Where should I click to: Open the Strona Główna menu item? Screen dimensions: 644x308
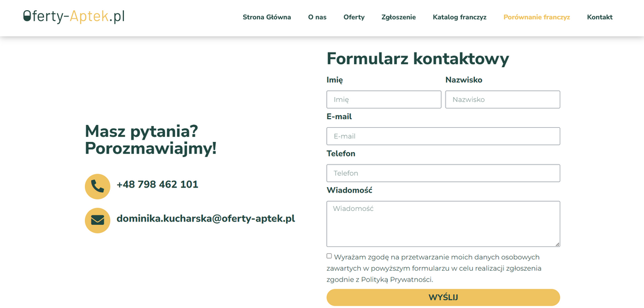(267, 17)
